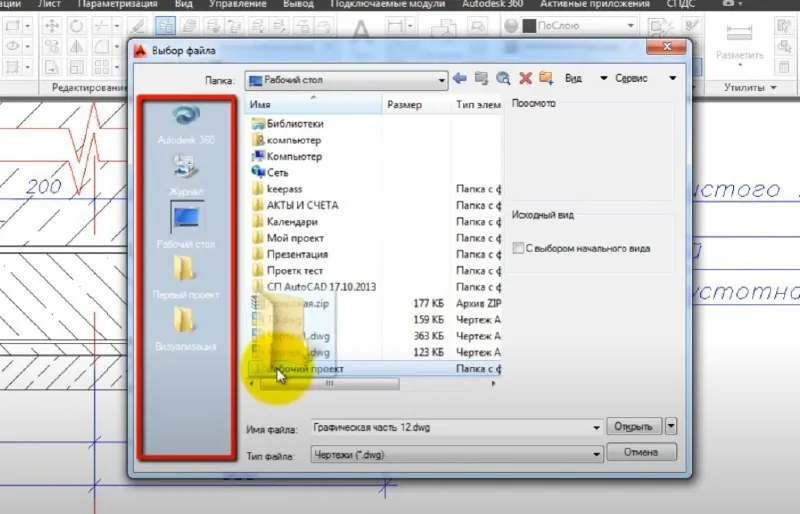Open the Autodesk 360 location in sidebar
Screen dimensions: 800x514
pos(186,124)
